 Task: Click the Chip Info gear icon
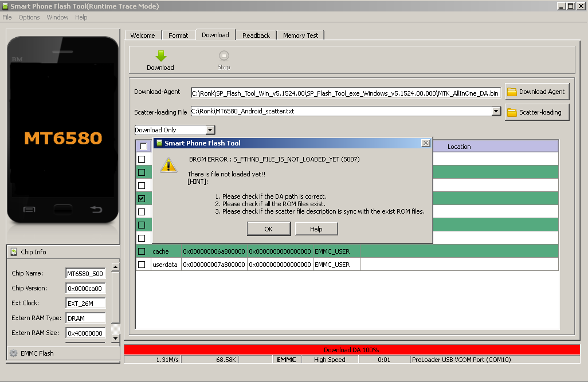pyautogui.click(x=13, y=252)
